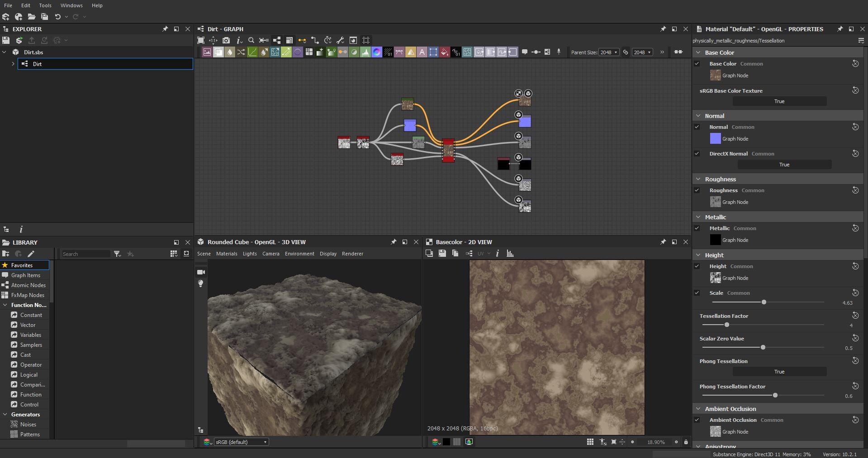This screenshot has width=868, height=458.
Task: Click the sRGB Base Color Texture True button
Action: [779, 101]
